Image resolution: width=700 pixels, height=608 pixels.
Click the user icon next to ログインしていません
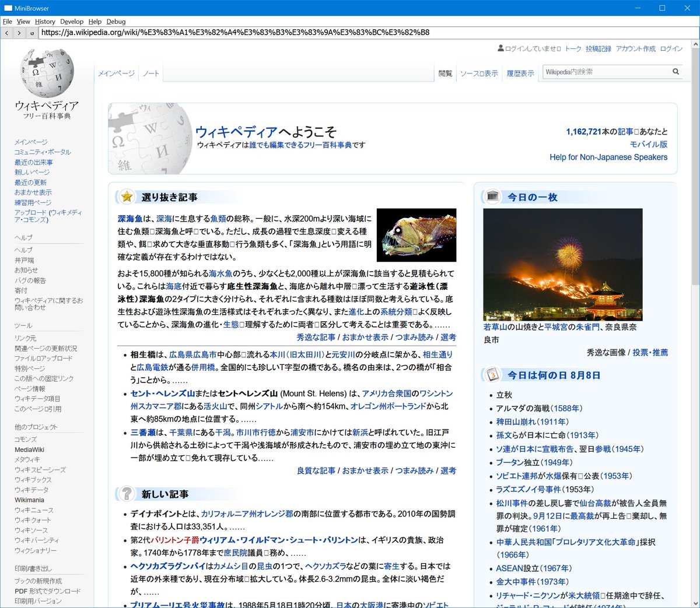501,48
